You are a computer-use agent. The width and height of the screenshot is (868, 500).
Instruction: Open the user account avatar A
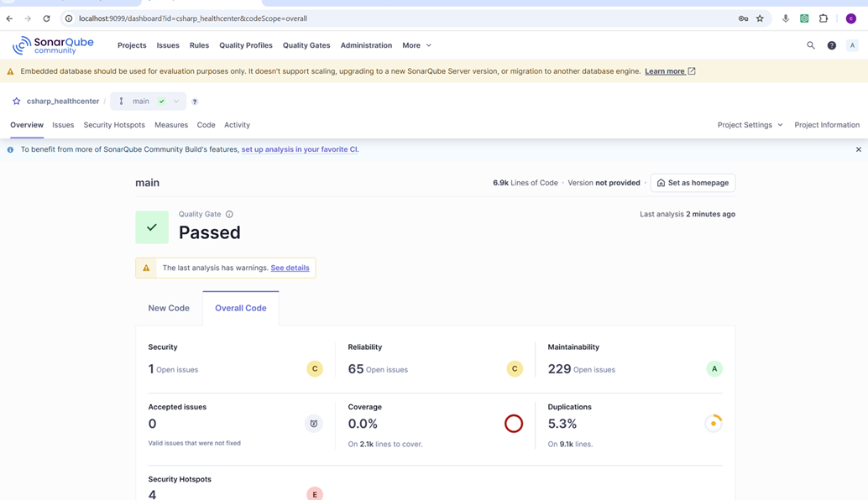(x=852, y=45)
